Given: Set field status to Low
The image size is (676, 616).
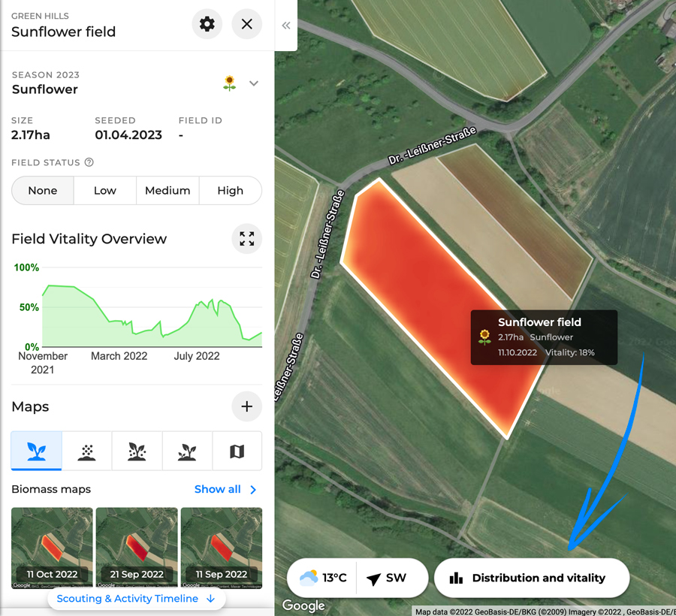Looking at the screenshot, I should point(105,191).
